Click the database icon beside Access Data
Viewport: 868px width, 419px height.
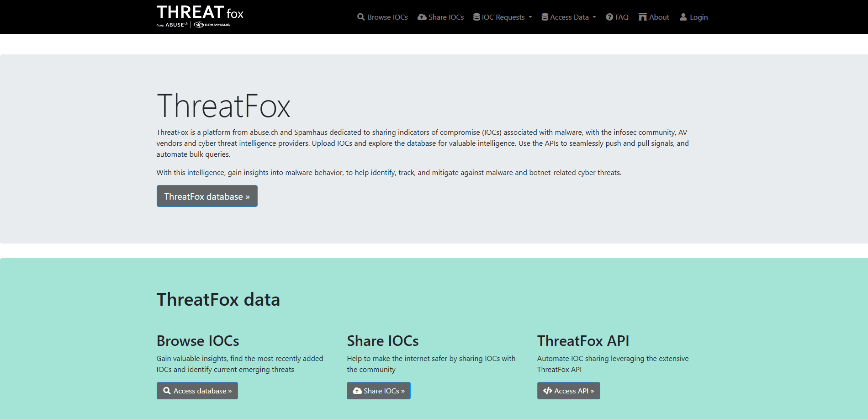(x=545, y=17)
